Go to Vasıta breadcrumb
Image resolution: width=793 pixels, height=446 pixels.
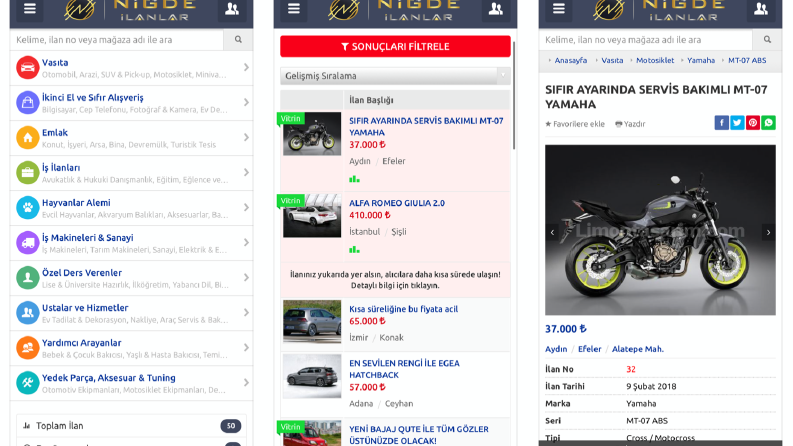pyautogui.click(x=612, y=60)
